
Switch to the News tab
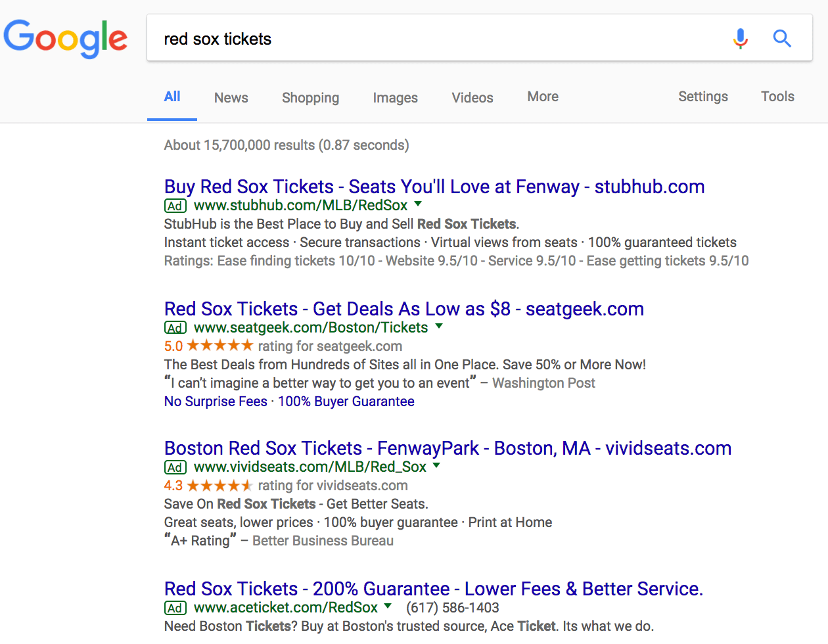tap(231, 98)
